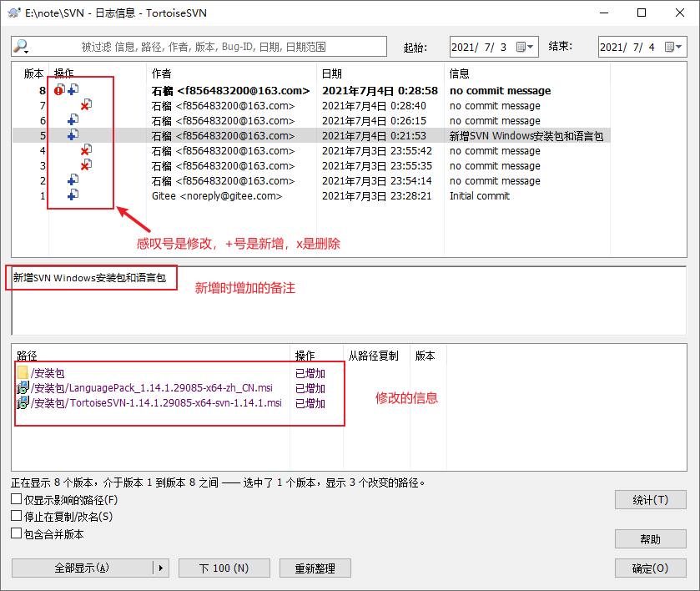Open the 起始 date calendar dropdown
700x591 pixels.
[525, 47]
